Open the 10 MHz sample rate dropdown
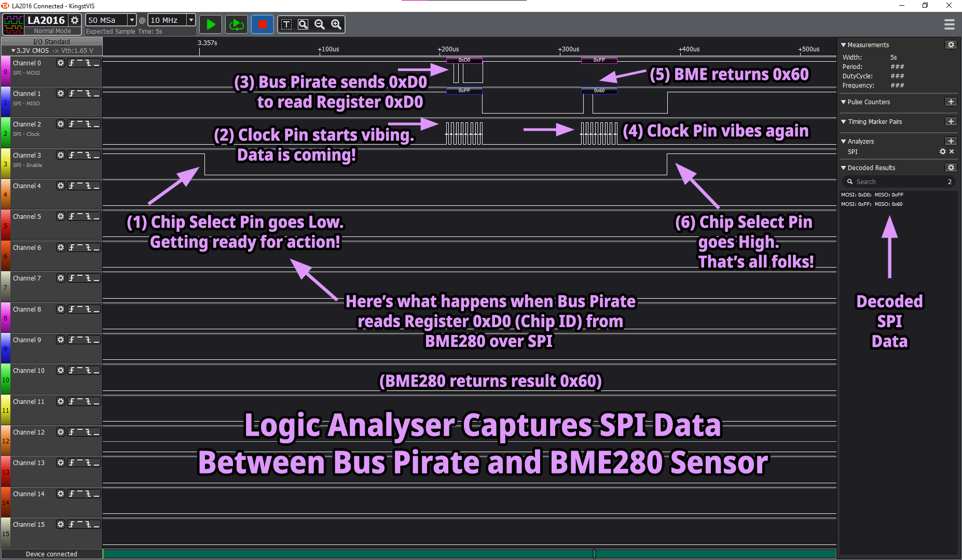The width and height of the screenshot is (962, 560). [x=191, y=20]
